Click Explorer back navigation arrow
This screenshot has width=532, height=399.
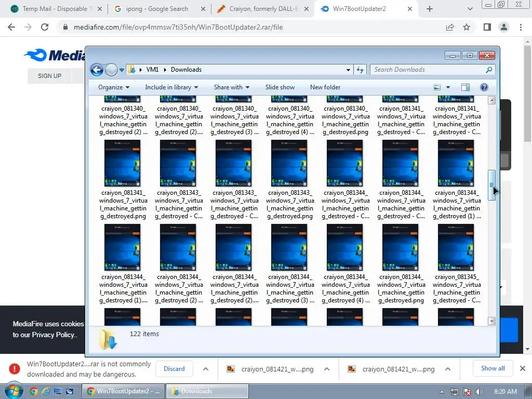coord(97,70)
